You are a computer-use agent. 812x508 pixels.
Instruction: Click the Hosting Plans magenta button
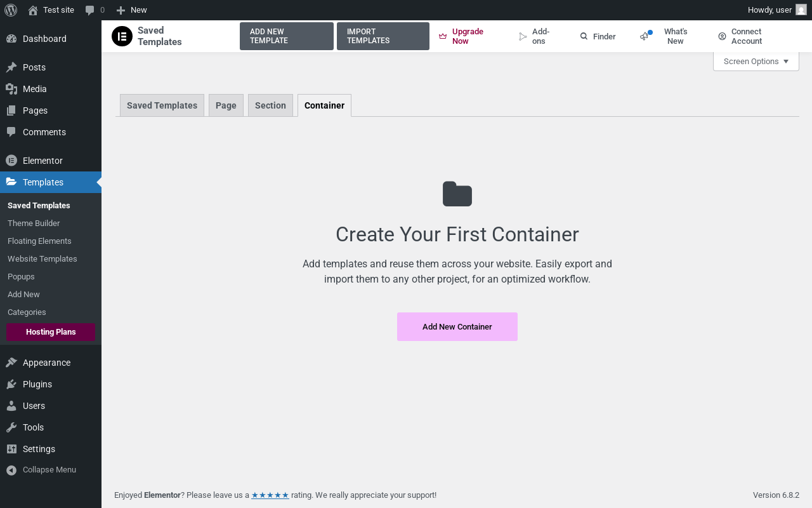(51, 332)
